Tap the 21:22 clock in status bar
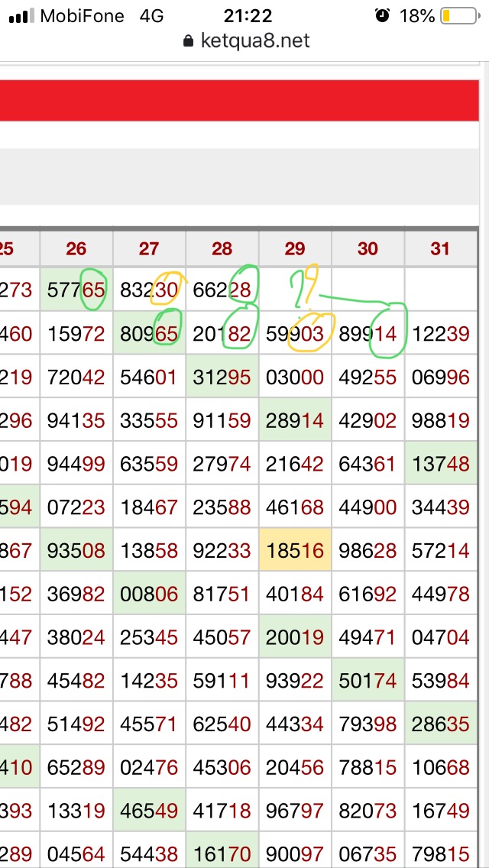Viewport: 489px width, 868px height. 248,16
